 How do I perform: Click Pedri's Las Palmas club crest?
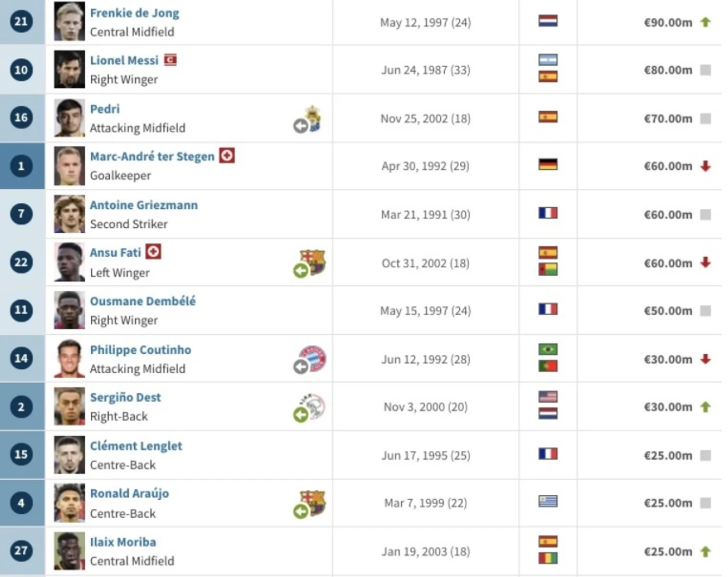pos(313,119)
